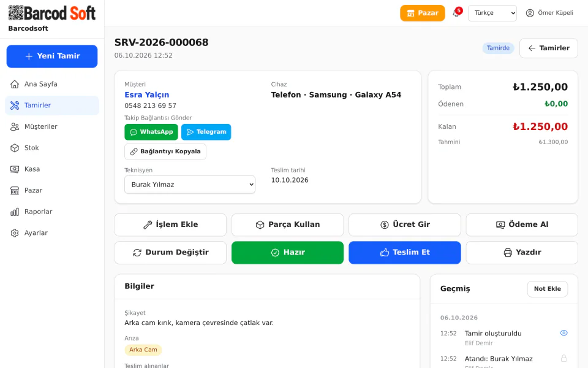Screen dimensions: 588x368
Task: Open the Türkçe language dropdown
Action: pyautogui.click(x=492, y=13)
